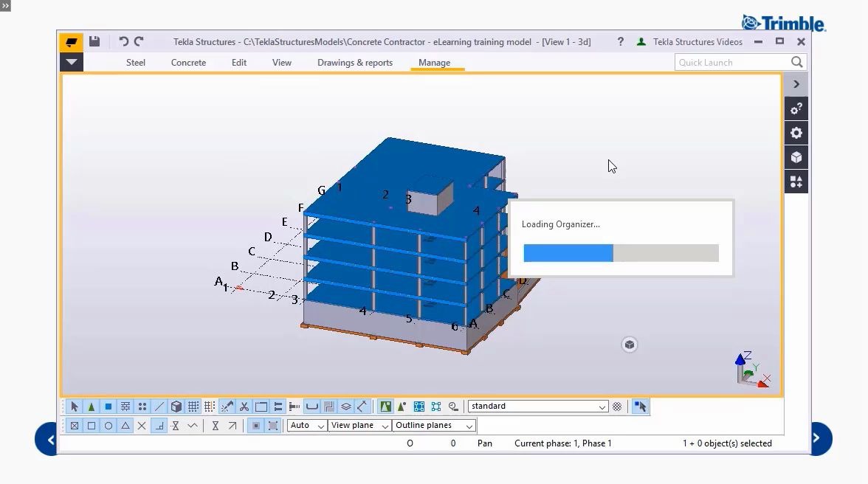Click select grid lines dashed icon
868x484 pixels.
click(x=210, y=407)
